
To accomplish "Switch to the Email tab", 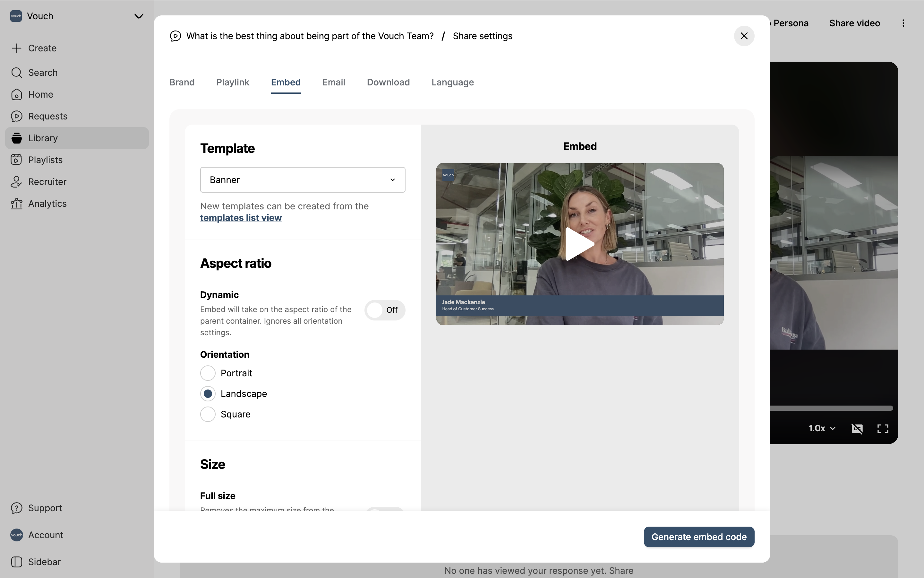I will coord(334,82).
